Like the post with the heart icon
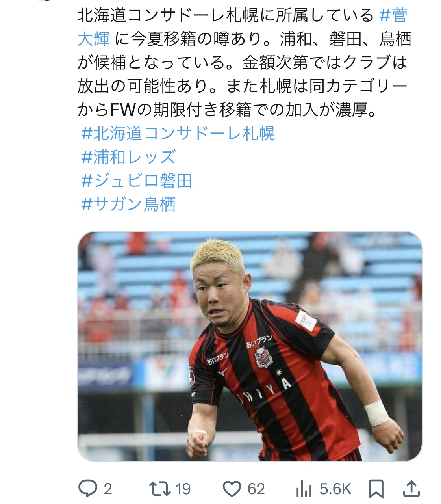 232,489
